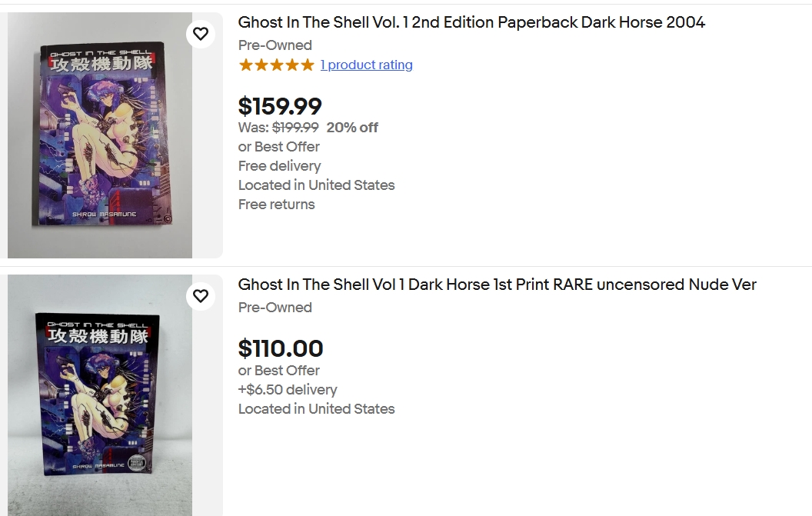The height and width of the screenshot is (516, 812).
Task: Click the $159.99 price
Action: click(280, 106)
